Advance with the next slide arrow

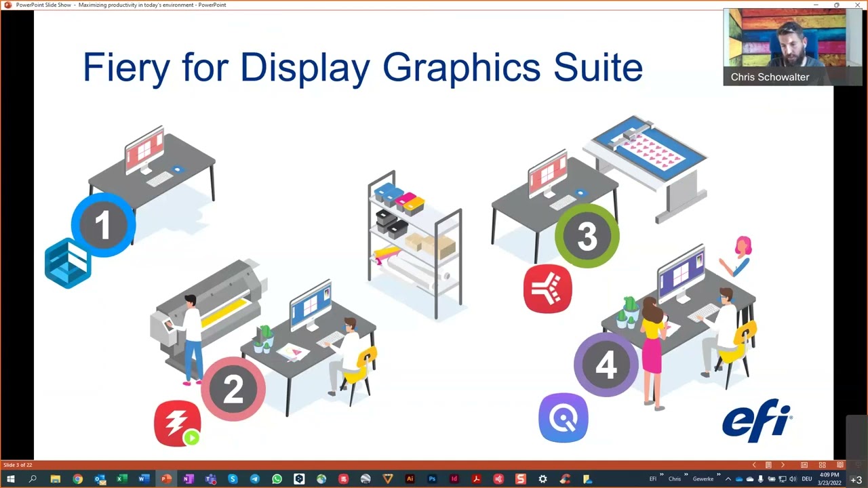coord(783,465)
